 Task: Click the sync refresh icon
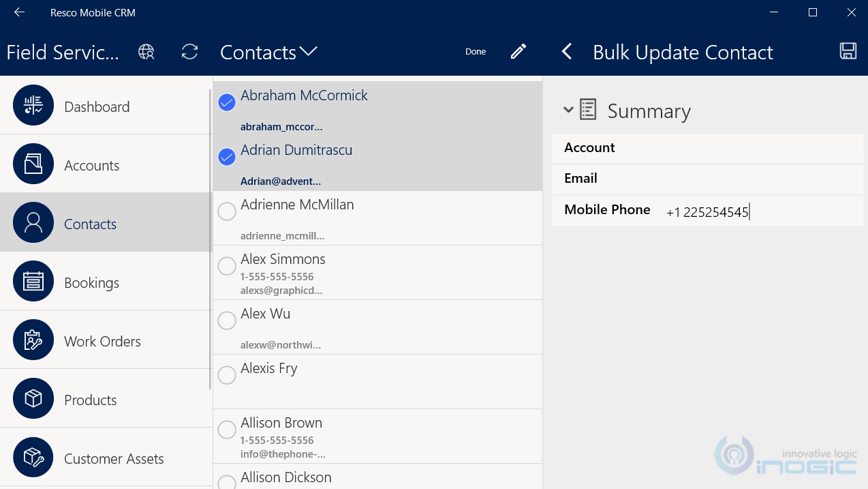point(189,52)
